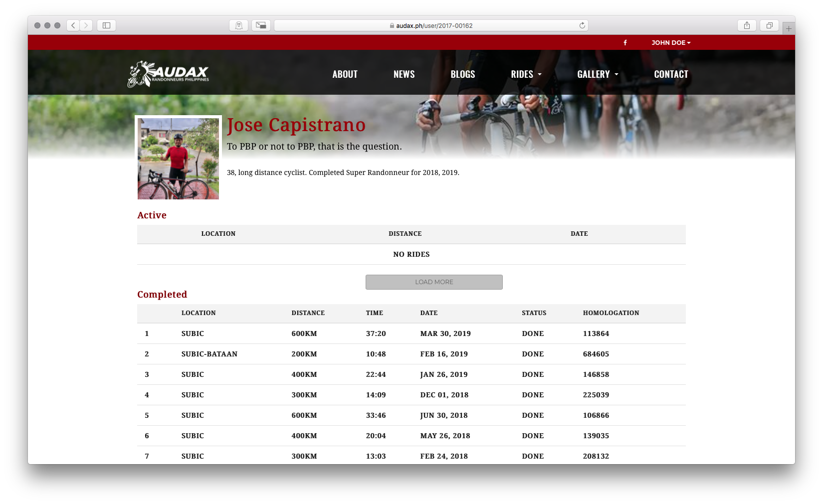Click the privacy mask icon left of the address bar
This screenshot has width=823, height=504.
(238, 25)
